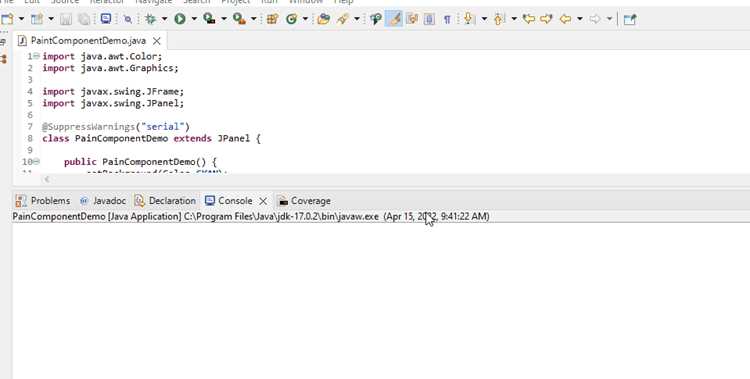Expand the Debug configurations dropdown
750x379 pixels.
click(x=164, y=19)
